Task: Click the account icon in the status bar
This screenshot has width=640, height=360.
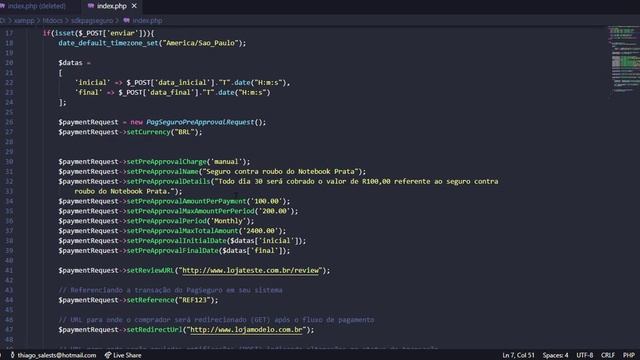Action: tap(12, 355)
